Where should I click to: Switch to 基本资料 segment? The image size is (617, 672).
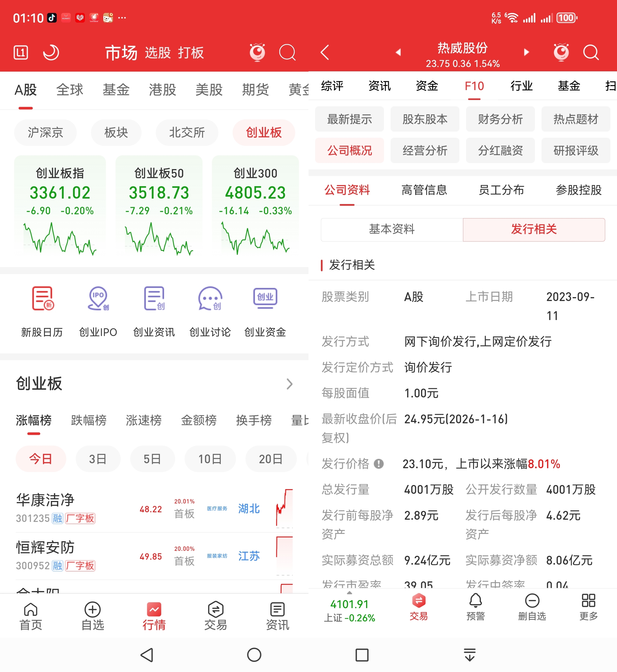point(392,229)
